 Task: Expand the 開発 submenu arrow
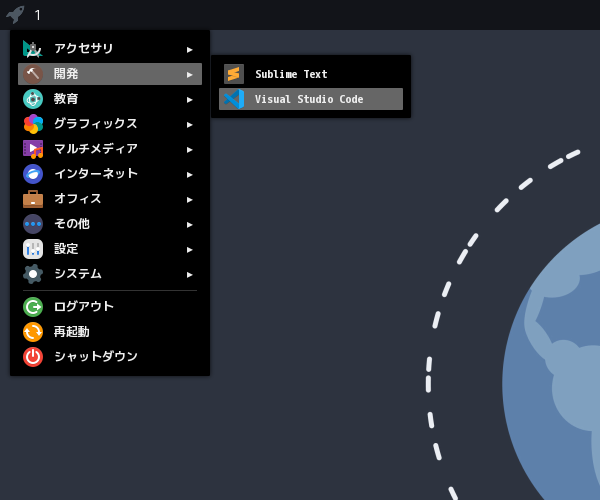189,75
